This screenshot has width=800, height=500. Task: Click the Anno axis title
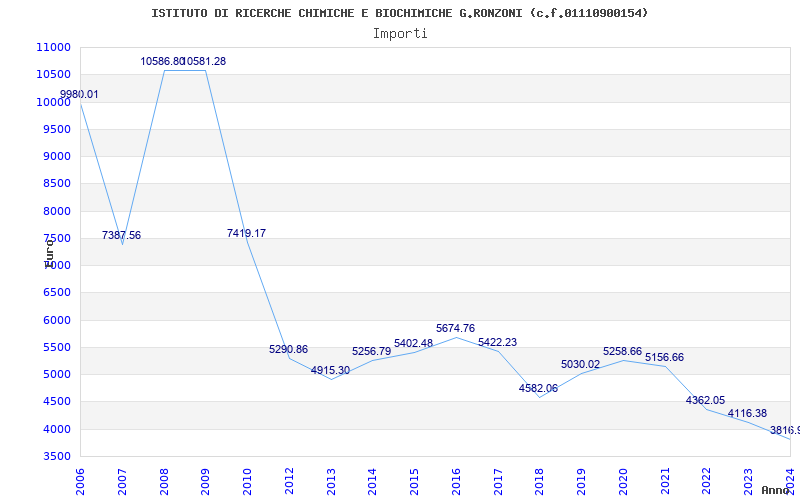click(777, 490)
